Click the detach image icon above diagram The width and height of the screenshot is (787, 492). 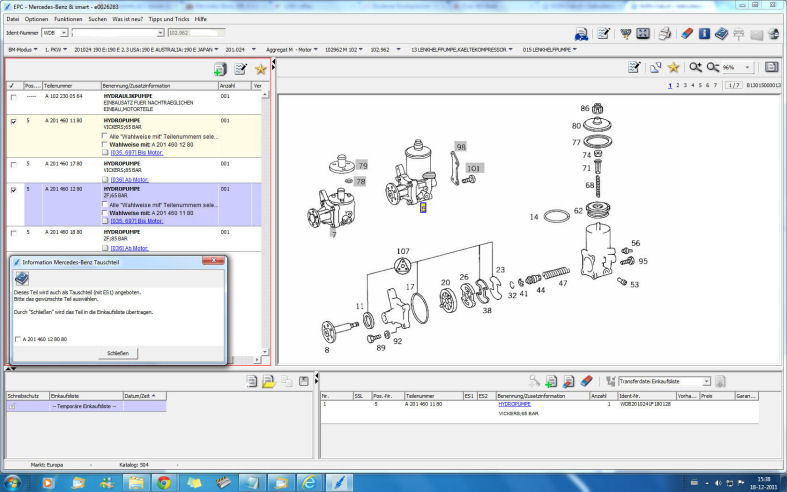pyautogui.click(x=655, y=67)
